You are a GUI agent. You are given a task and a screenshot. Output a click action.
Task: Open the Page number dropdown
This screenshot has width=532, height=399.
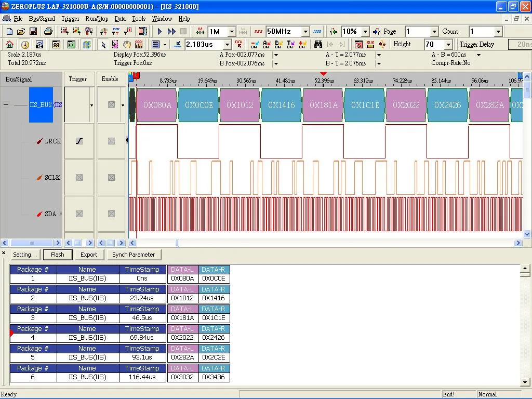click(434, 32)
